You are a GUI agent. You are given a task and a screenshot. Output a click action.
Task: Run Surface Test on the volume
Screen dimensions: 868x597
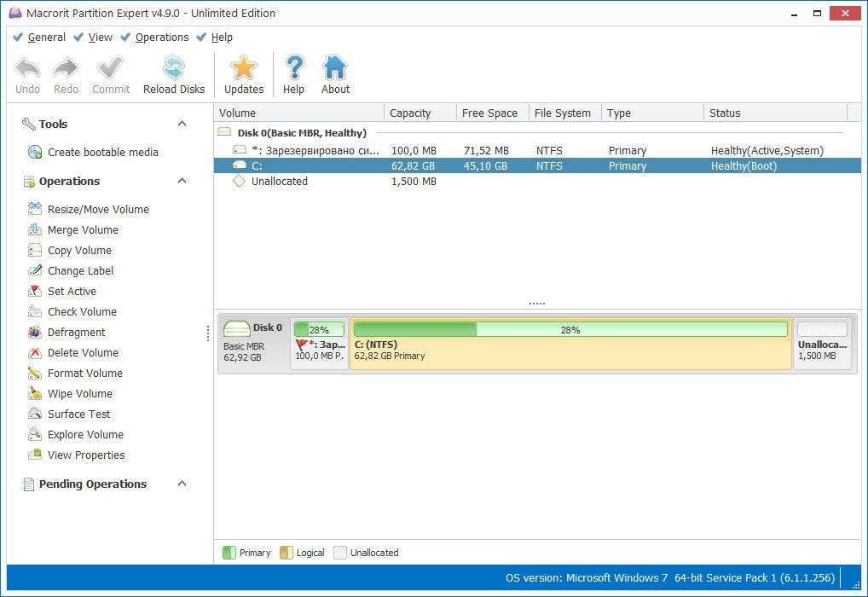pos(78,414)
